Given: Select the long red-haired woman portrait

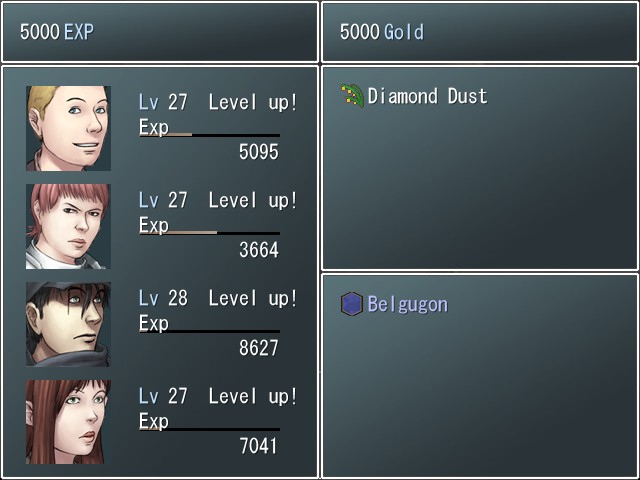Looking at the screenshot, I should pos(69,422).
